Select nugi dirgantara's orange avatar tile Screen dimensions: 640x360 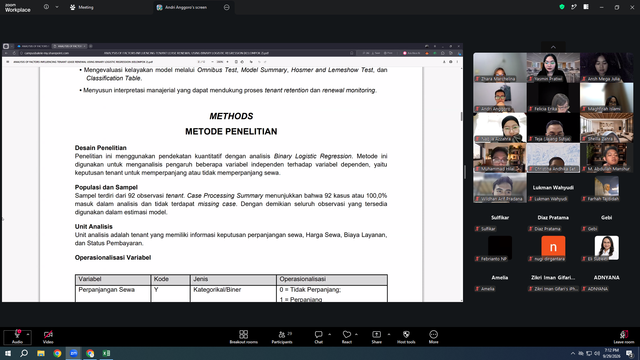pyautogui.click(x=553, y=247)
